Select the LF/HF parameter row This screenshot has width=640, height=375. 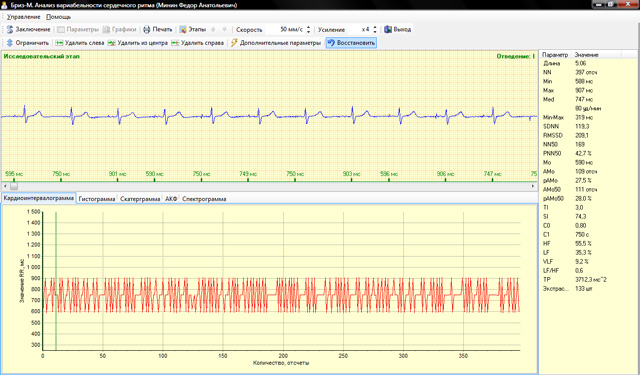pos(588,271)
